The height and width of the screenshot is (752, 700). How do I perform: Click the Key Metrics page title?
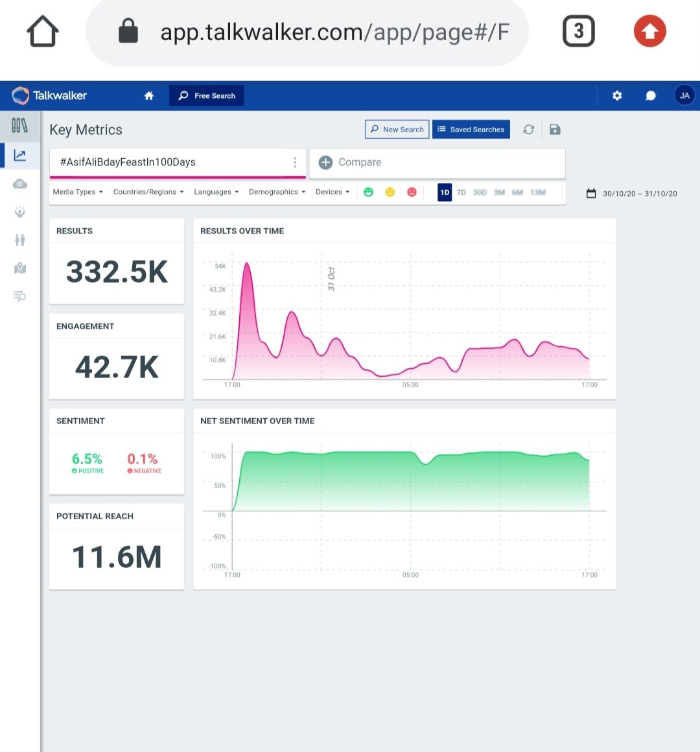point(86,130)
